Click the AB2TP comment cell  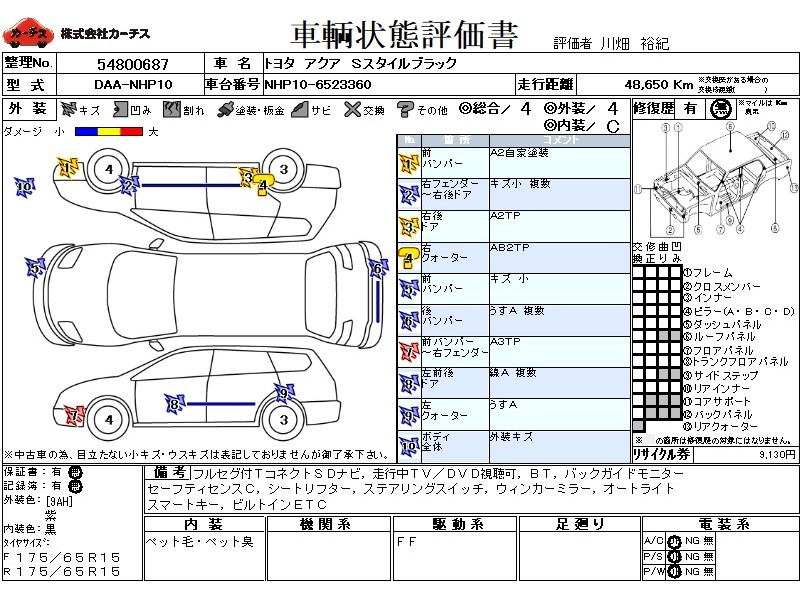pos(560,258)
